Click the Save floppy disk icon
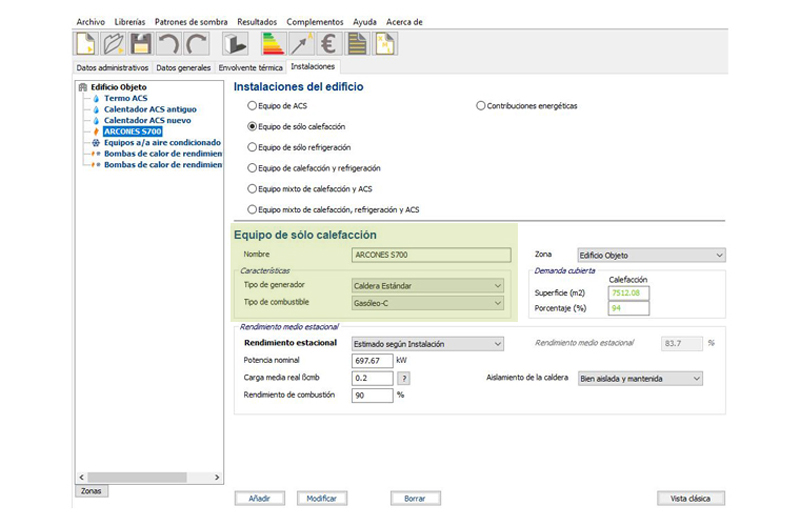 tap(141, 44)
